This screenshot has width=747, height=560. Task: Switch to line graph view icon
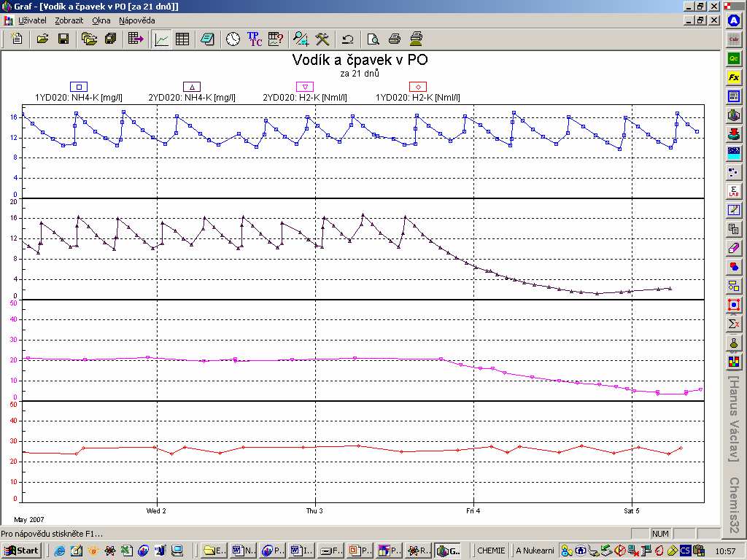pos(161,39)
